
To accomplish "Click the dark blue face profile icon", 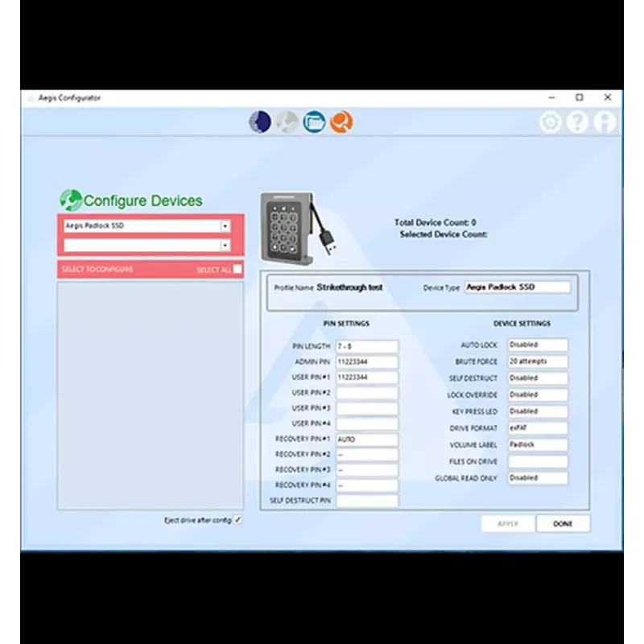I will (x=260, y=122).
